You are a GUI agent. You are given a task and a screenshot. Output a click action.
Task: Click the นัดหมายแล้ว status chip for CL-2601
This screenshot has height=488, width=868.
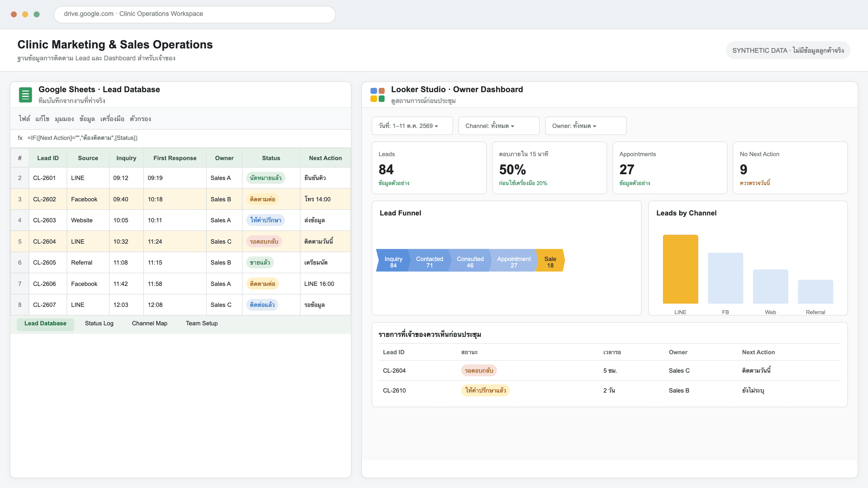(x=266, y=178)
